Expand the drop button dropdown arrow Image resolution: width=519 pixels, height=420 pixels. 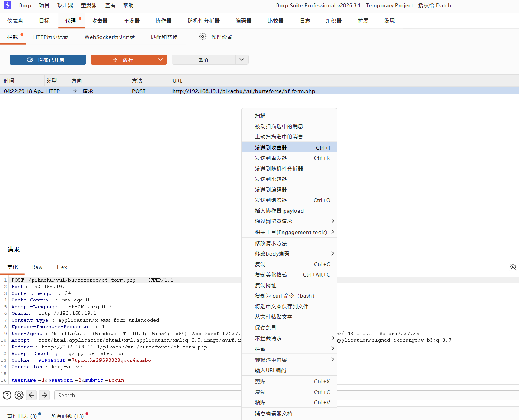pyautogui.click(x=242, y=60)
